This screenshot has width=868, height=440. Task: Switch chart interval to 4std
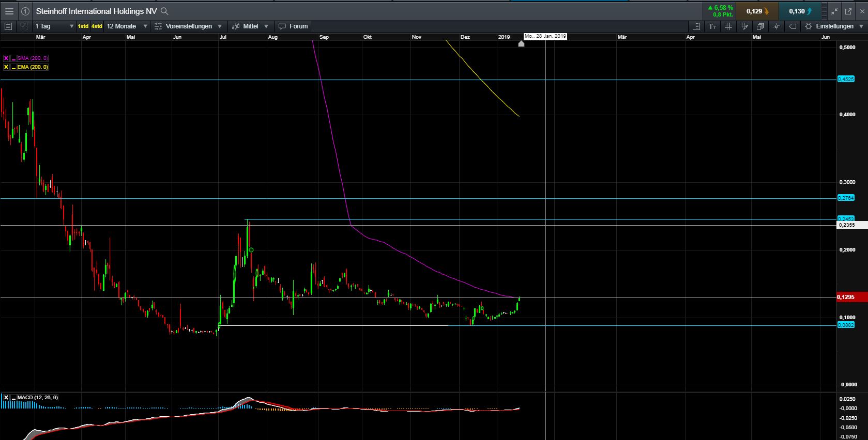97,26
